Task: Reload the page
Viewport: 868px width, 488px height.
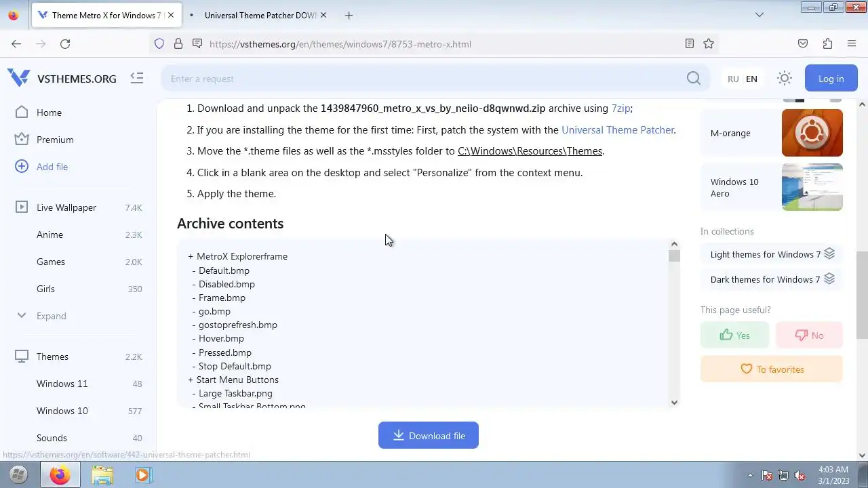Action: pos(65,44)
